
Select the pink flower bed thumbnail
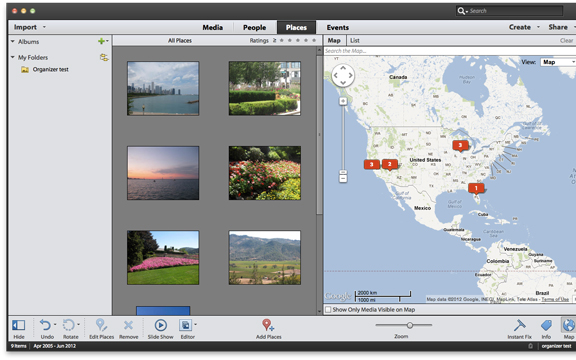coord(163,258)
